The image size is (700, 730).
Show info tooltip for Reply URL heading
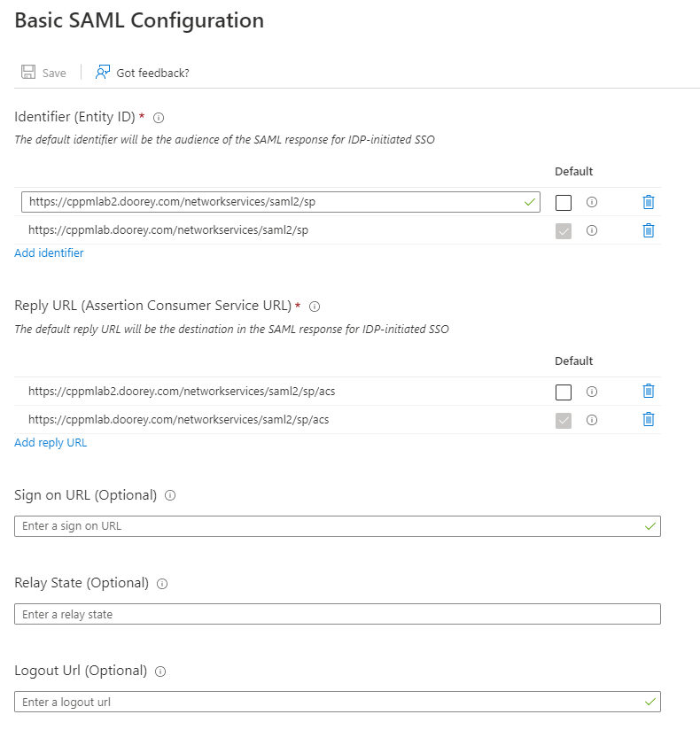pos(315,307)
